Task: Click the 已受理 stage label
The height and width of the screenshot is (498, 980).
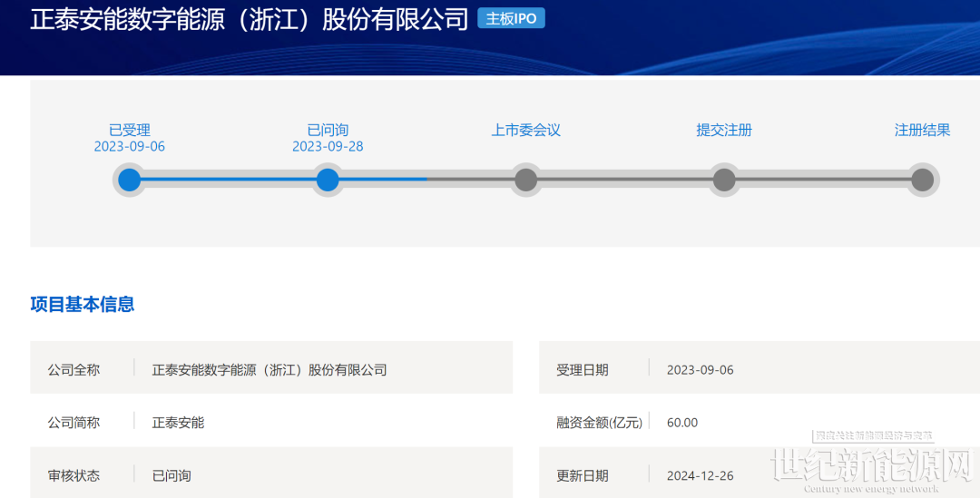Action: (130, 130)
